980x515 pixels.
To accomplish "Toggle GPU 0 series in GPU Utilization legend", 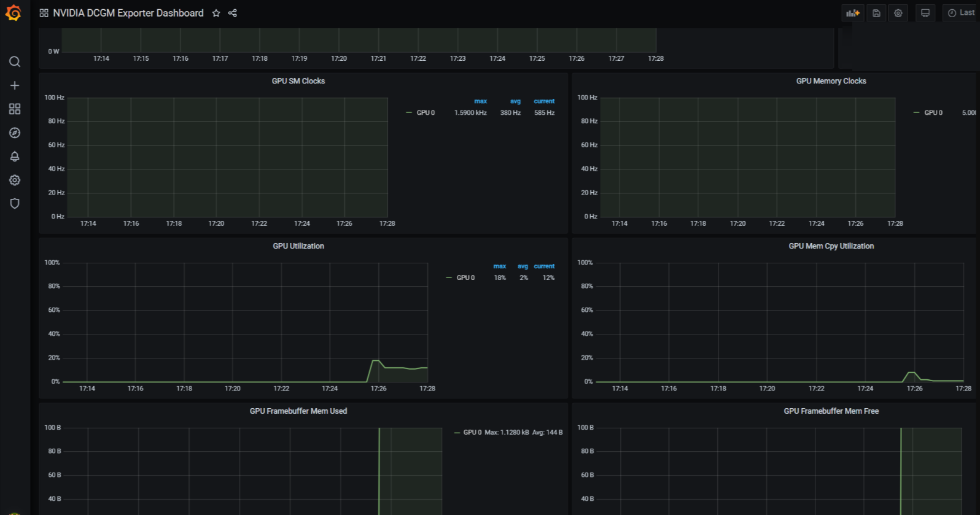I will pos(465,278).
